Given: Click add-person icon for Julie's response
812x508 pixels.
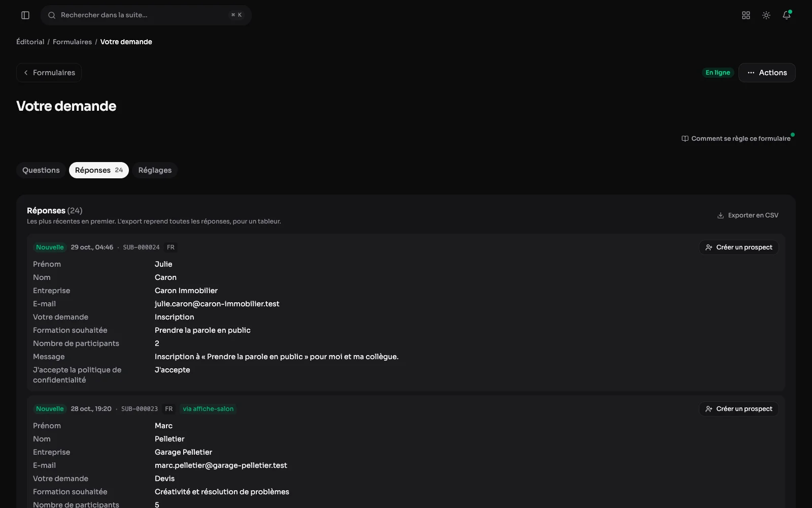Looking at the screenshot, I should click(709, 247).
